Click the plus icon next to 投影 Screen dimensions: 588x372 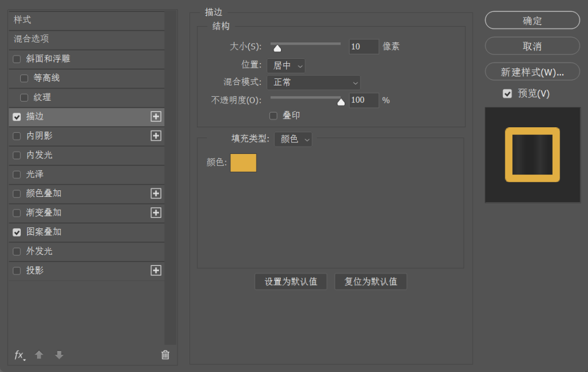coord(156,270)
